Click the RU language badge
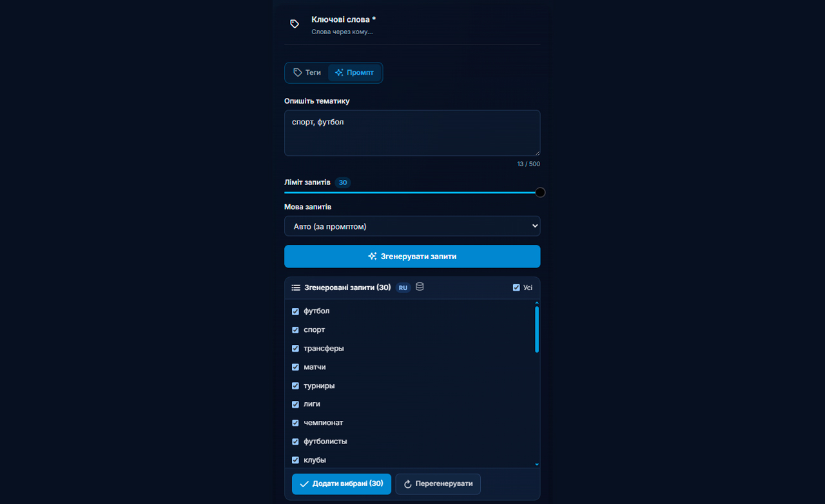This screenshot has width=825, height=504. tap(403, 287)
